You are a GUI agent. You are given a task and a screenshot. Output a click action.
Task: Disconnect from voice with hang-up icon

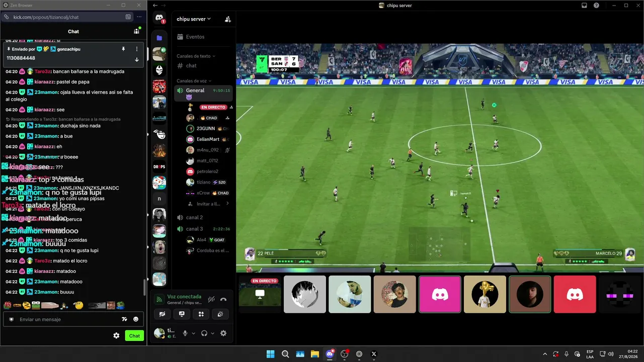coord(223,299)
